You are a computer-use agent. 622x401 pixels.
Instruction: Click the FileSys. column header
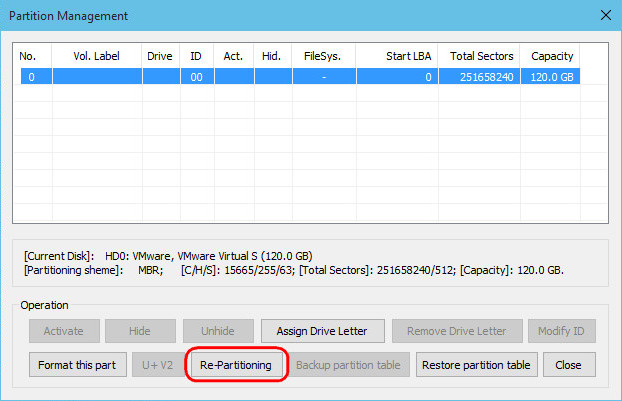coord(323,56)
